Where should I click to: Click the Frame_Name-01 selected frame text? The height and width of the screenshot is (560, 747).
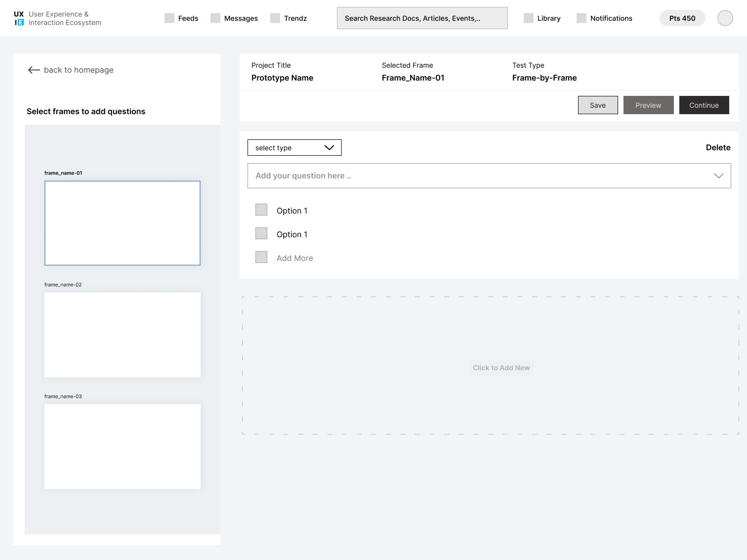pyautogui.click(x=413, y=78)
